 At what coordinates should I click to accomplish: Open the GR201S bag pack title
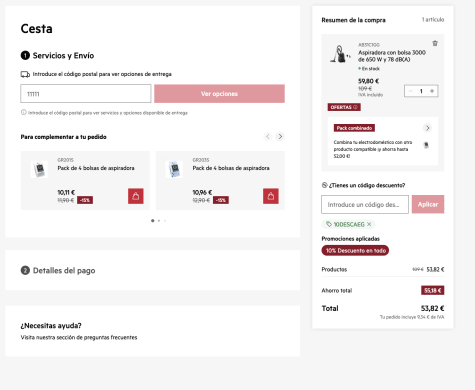click(x=96, y=168)
